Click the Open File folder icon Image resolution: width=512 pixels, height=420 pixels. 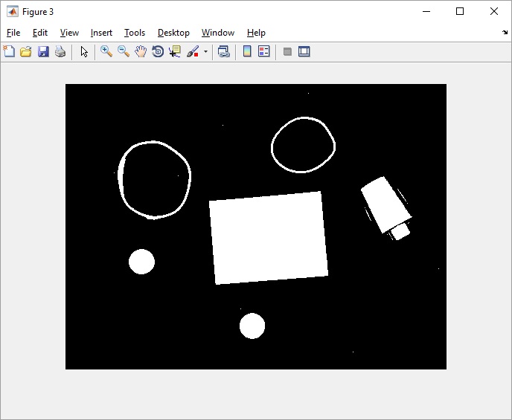pos(26,51)
